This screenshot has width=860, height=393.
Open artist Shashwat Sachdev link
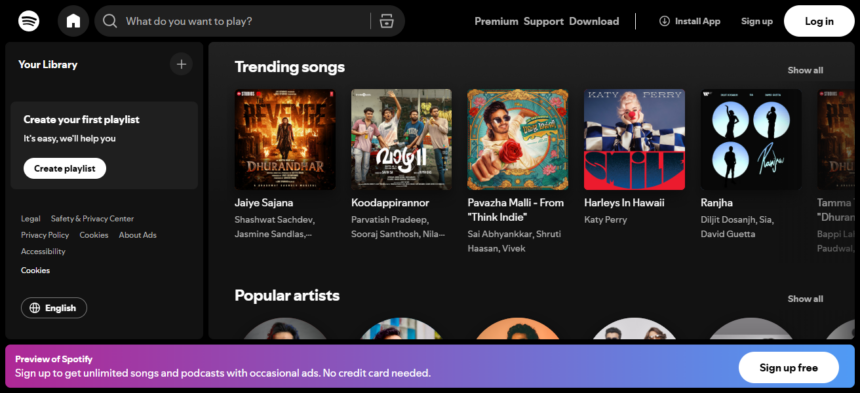click(x=274, y=220)
